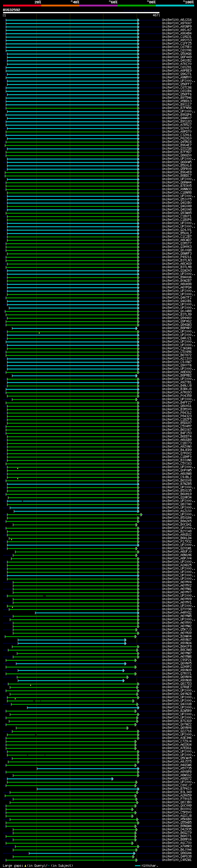Screen dimensions: 197x868
Task: Open hit UniRef100_A8J2G4
Action: click(177, 20)
